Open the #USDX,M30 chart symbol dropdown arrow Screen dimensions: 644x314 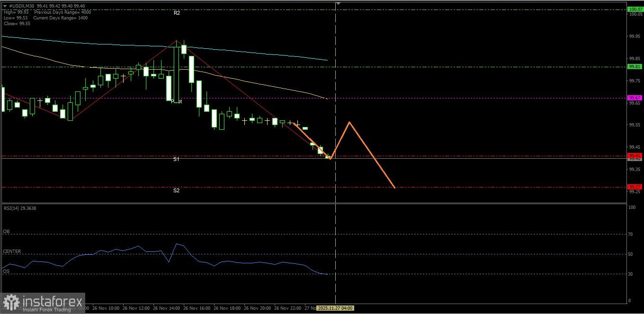click(5, 6)
